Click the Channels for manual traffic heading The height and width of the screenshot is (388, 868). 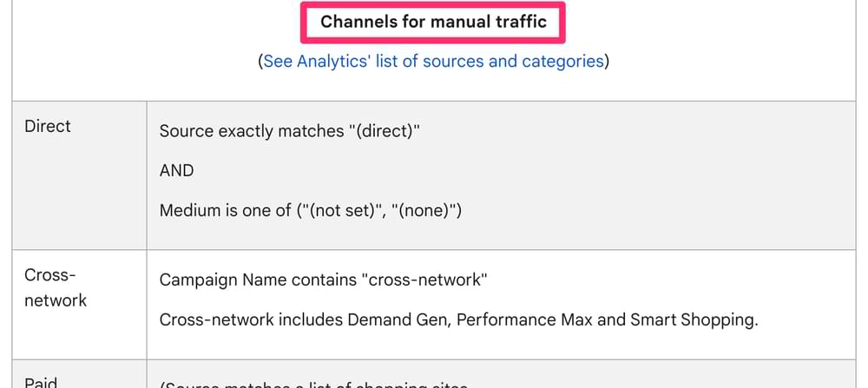click(433, 23)
